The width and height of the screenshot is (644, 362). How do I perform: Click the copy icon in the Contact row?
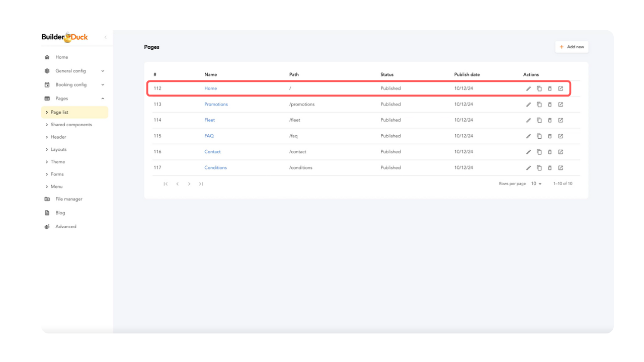pyautogui.click(x=539, y=152)
